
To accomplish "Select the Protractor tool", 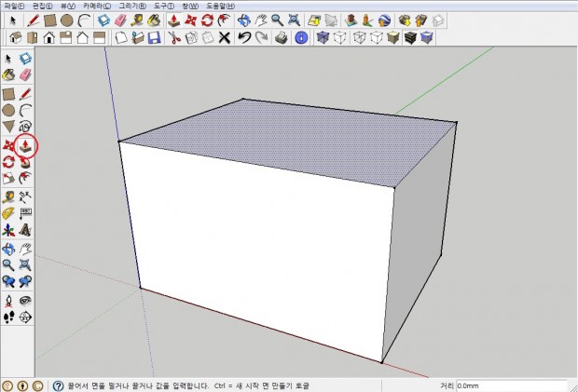I will (8, 212).
